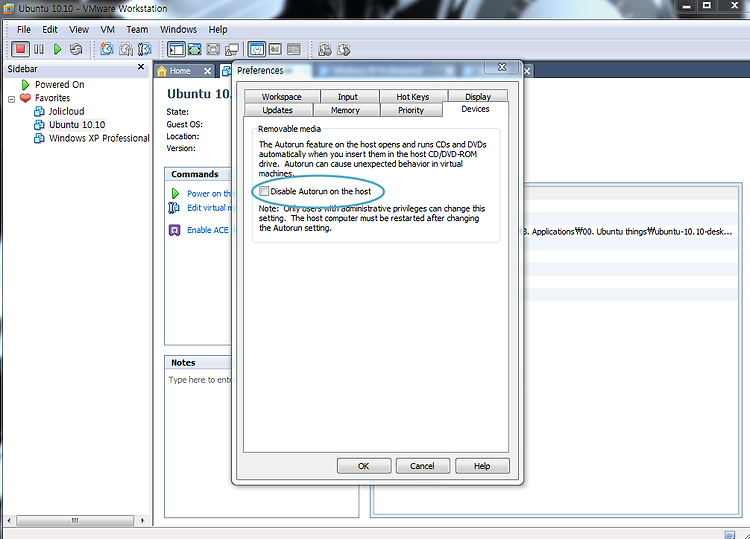Switch to the Memory preferences tab
Viewport: 750px width, 539px height.
click(345, 110)
